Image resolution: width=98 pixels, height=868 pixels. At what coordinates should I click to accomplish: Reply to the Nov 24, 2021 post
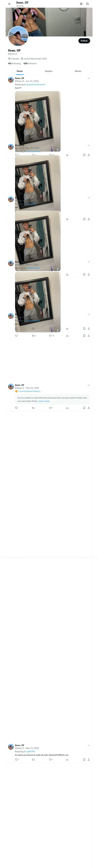coord(16,408)
